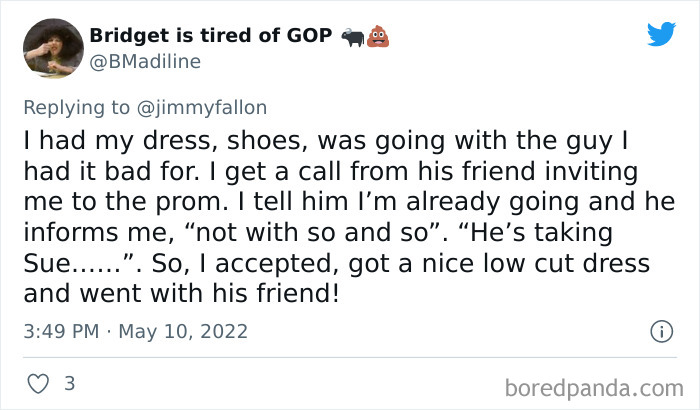Screen dimensions: 700x410
Task: Click the 3:49 PM time
Action: click(x=58, y=330)
